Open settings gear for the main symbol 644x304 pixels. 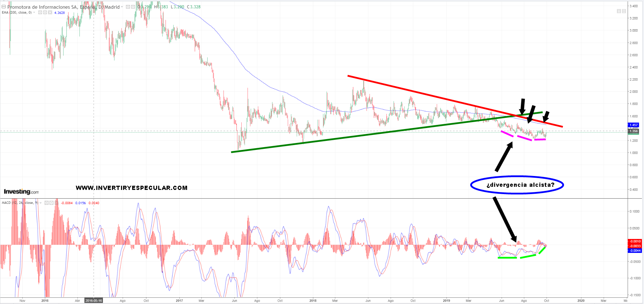click(x=133, y=7)
